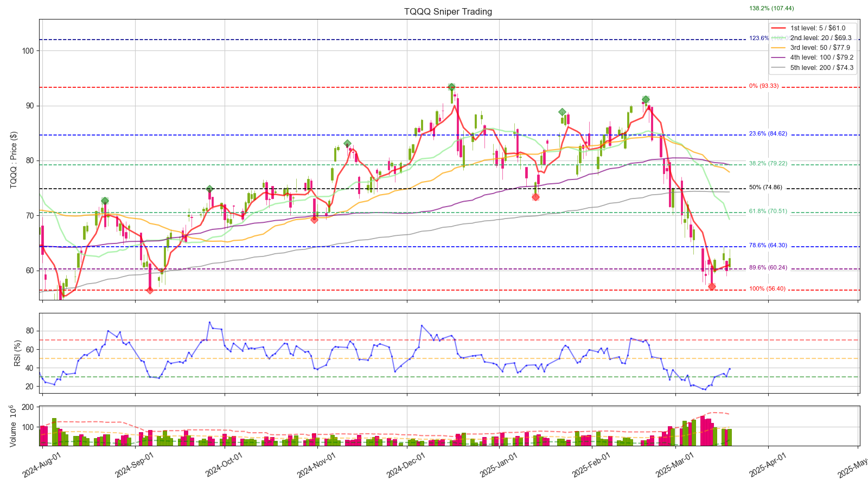Select red diamond marker in late October

[314, 220]
